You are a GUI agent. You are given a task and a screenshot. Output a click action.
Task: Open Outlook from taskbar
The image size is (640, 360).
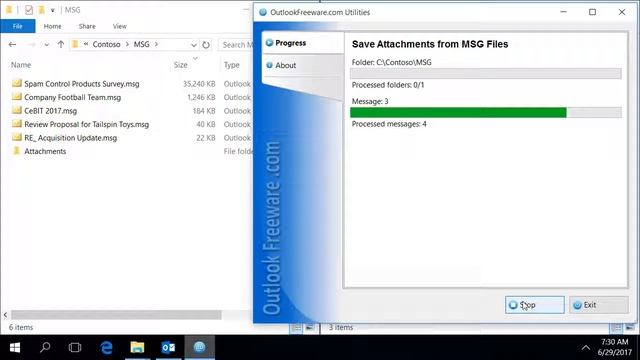(168, 347)
